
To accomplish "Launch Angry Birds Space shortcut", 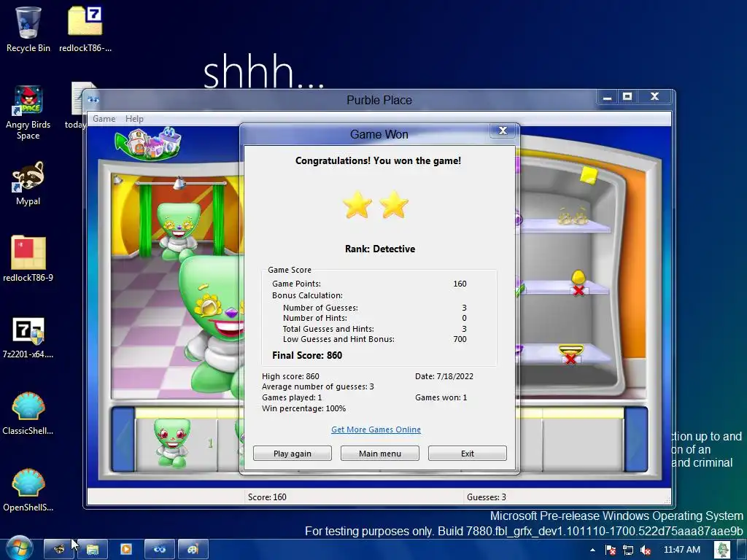I will 28,113.
